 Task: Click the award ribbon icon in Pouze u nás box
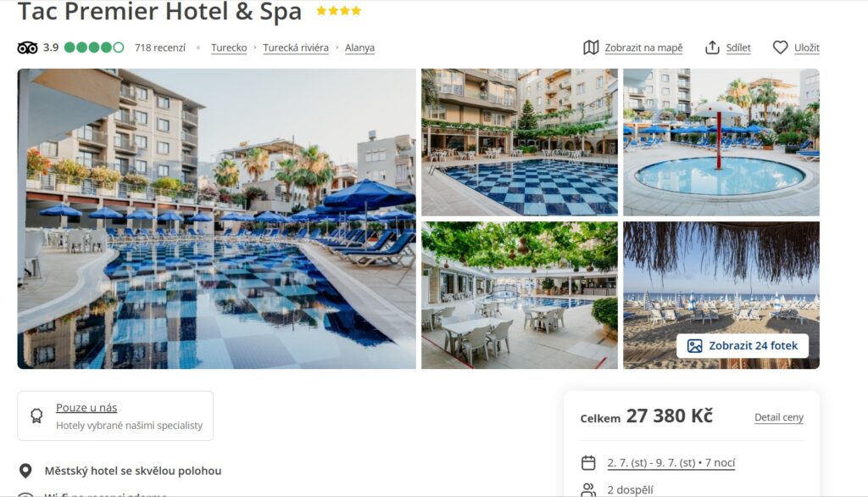click(x=36, y=416)
